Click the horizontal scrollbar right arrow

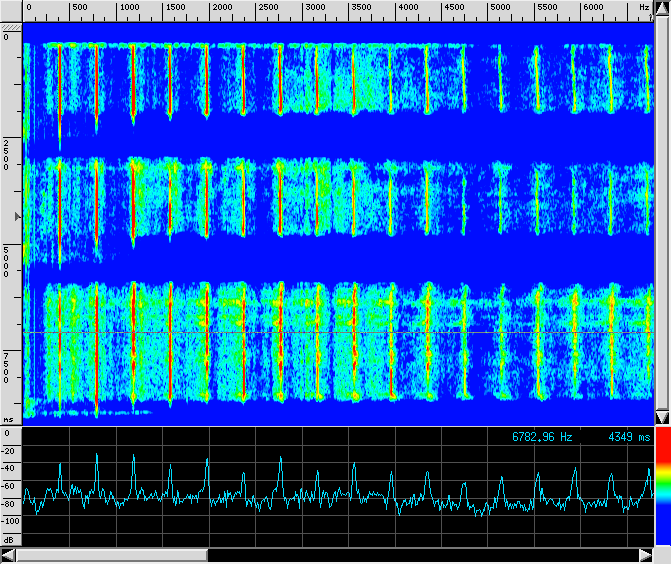click(x=645, y=554)
